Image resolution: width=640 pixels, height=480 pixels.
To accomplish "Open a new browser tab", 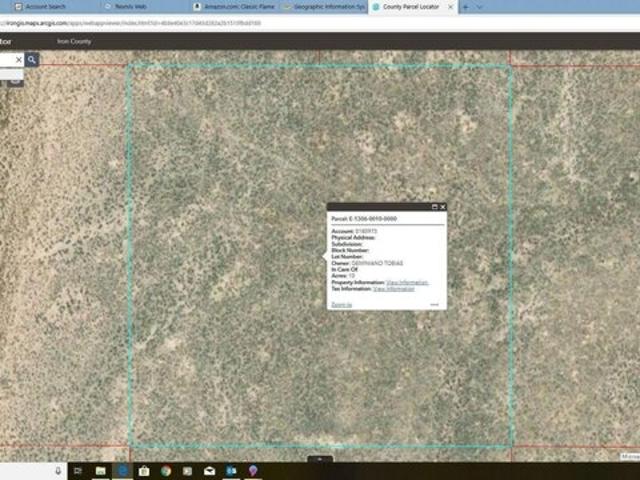I will (x=465, y=6).
